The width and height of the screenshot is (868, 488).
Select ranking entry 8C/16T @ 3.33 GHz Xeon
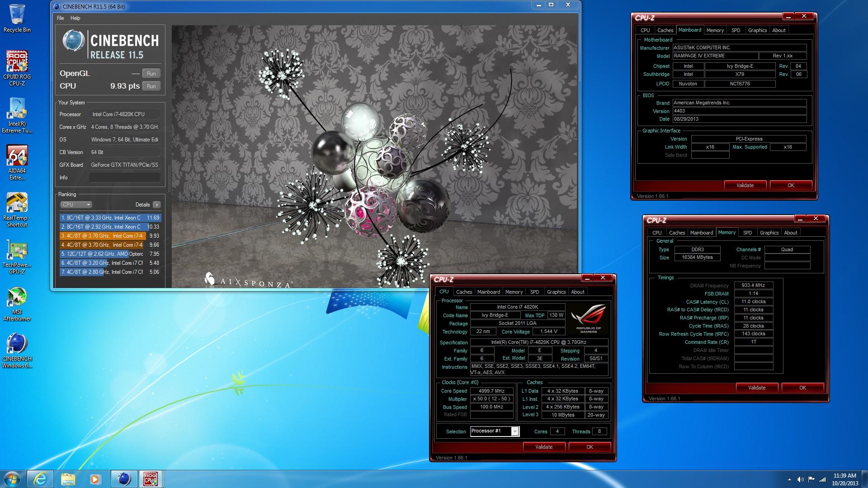click(x=110, y=218)
